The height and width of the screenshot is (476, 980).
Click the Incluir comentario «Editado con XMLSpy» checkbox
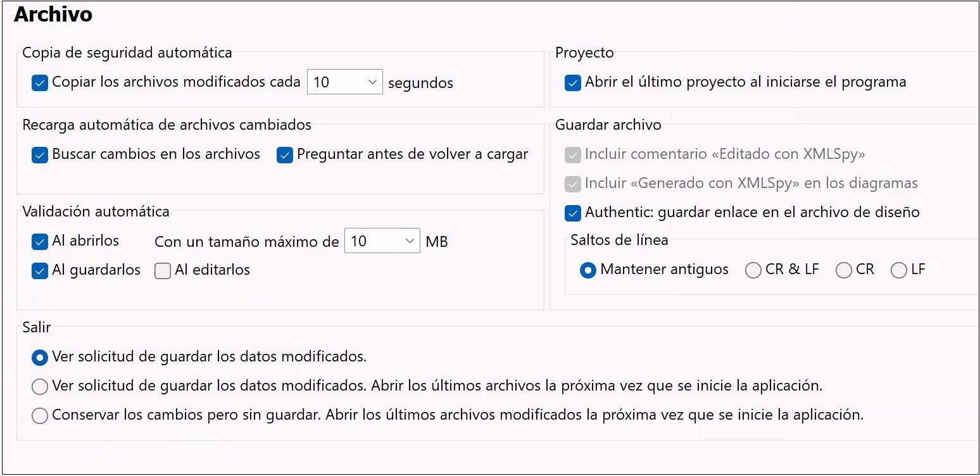click(x=573, y=155)
